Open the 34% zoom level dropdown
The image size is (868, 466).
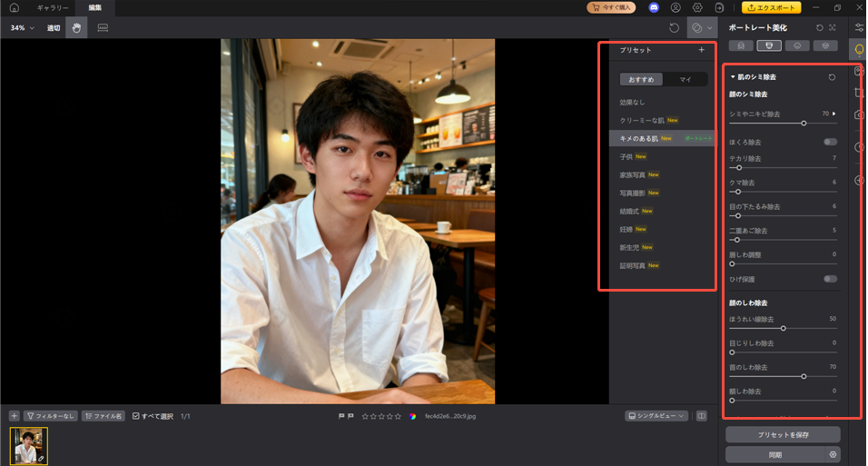pos(23,28)
